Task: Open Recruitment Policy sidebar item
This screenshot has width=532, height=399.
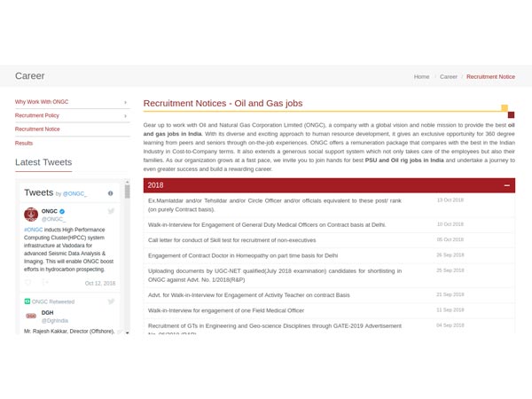Action: click(x=37, y=115)
